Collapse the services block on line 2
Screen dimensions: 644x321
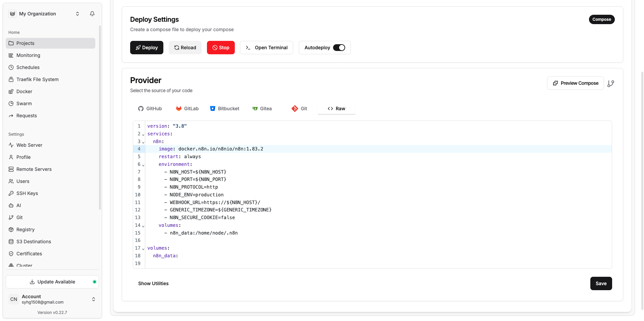143,134
